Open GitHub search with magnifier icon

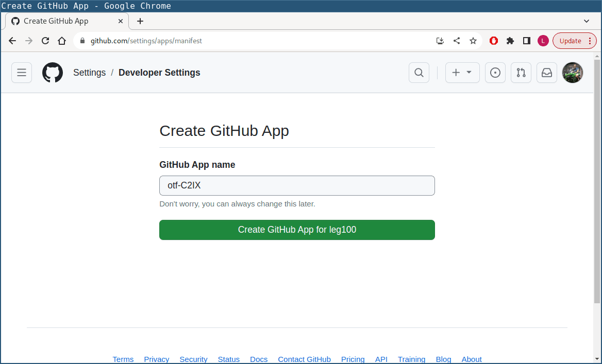(x=419, y=73)
